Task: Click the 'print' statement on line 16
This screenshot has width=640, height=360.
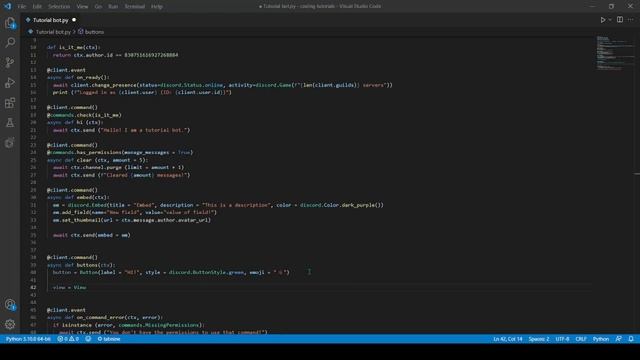Action: 142,92
